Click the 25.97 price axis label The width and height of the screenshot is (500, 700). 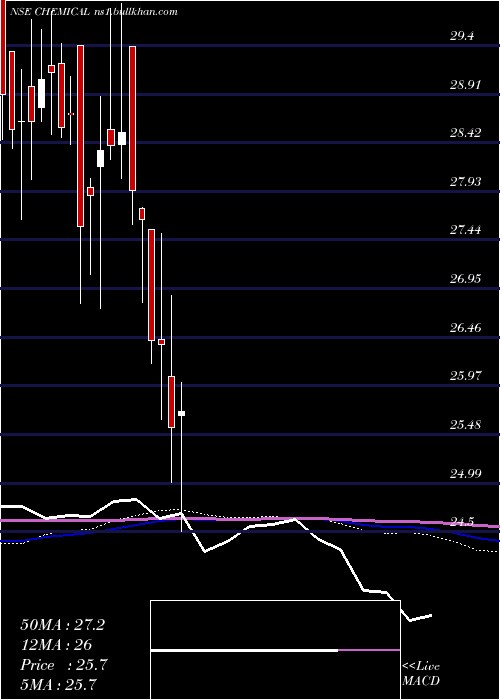point(465,375)
